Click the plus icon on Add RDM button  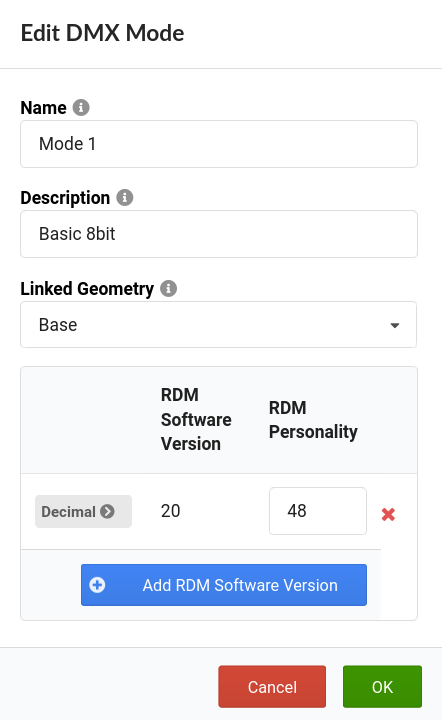pos(97,585)
